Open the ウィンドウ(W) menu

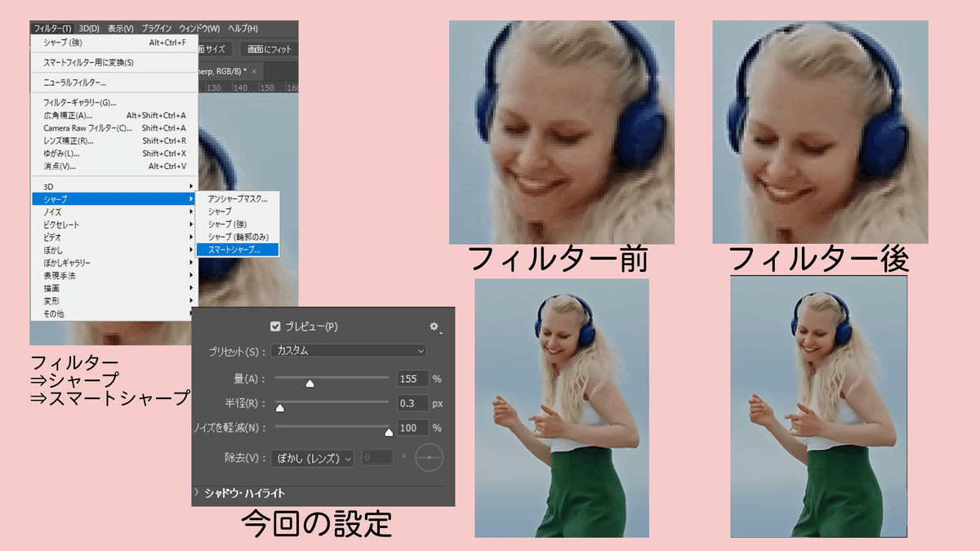click(199, 29)
